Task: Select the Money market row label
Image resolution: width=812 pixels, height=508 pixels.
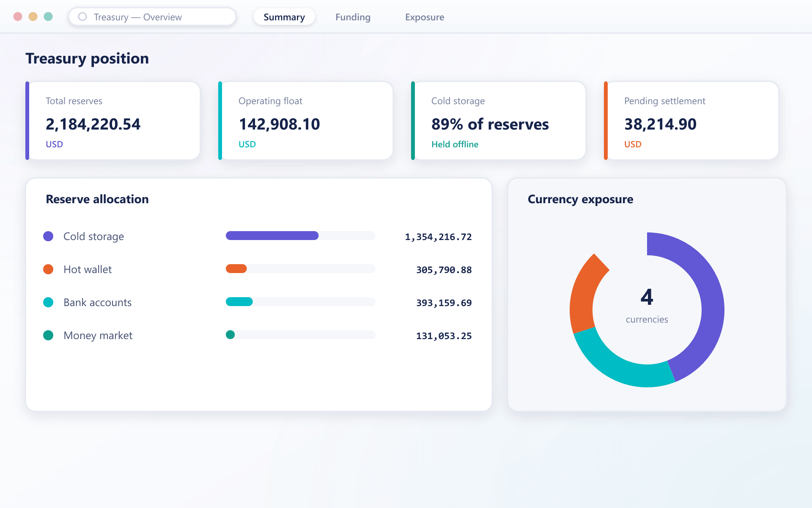Action: [x=98, y=335]
